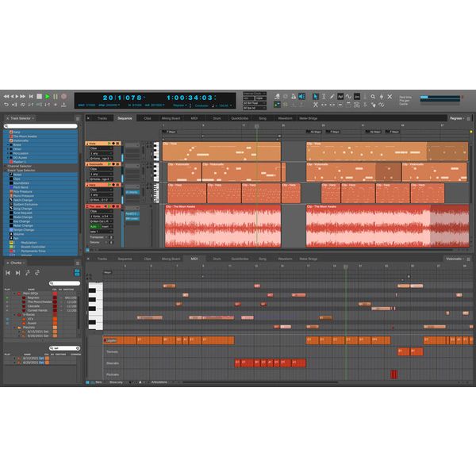Image resolution: width=476 pixels, height=476 pixels.
Task: Click the Track Selector search field
Action: click(40, 125)
